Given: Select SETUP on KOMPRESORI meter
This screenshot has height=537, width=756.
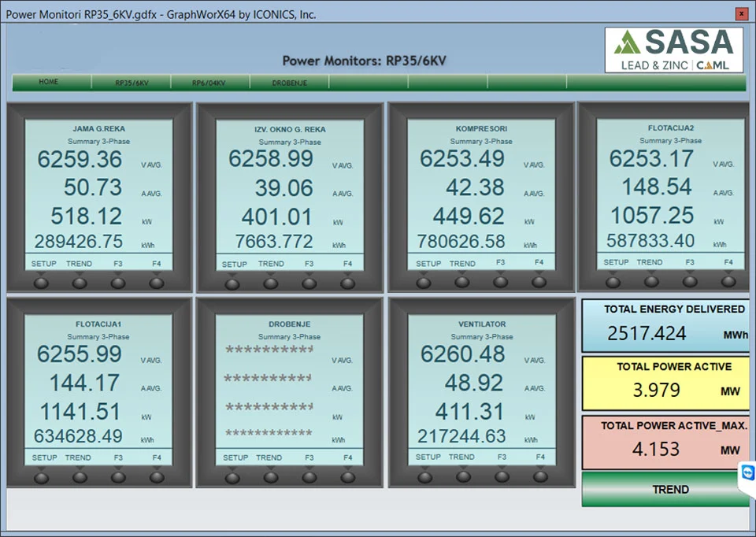Looking at the screenshot, I should coord(428,264).
